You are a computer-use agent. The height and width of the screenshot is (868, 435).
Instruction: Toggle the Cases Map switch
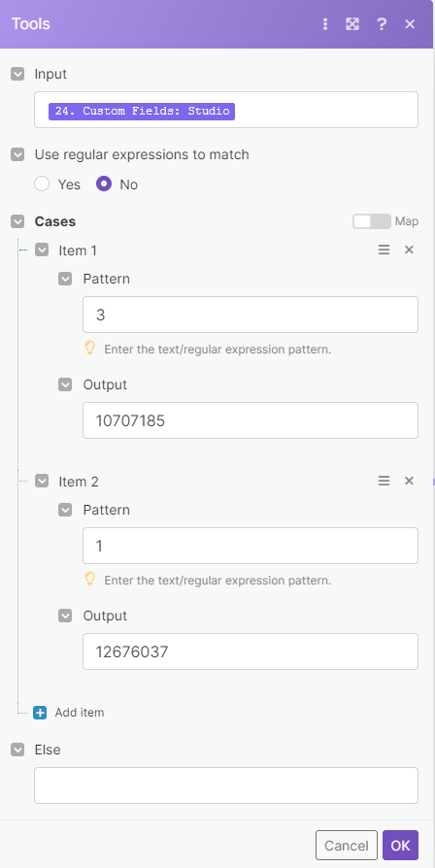click(x=371, y=221)
